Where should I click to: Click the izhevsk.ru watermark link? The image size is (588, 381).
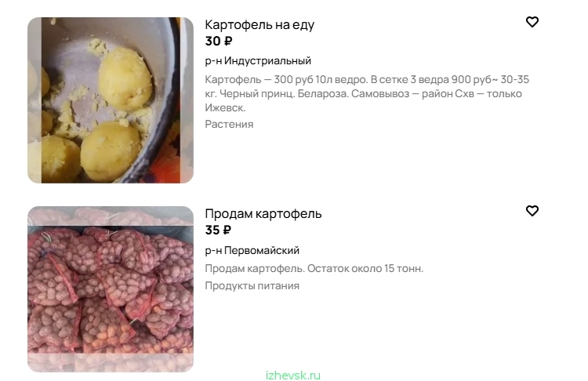point(293,376)
